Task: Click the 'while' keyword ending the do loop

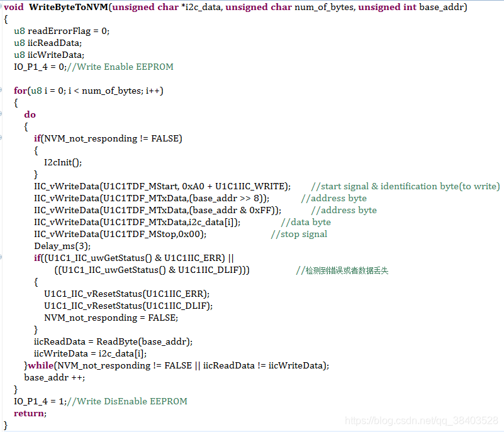Action: [x=41, y=365]
